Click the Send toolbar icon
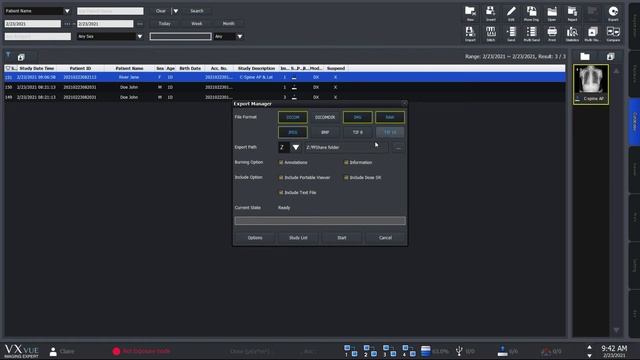Screen dimensions: 640x360 coord(511,33)
